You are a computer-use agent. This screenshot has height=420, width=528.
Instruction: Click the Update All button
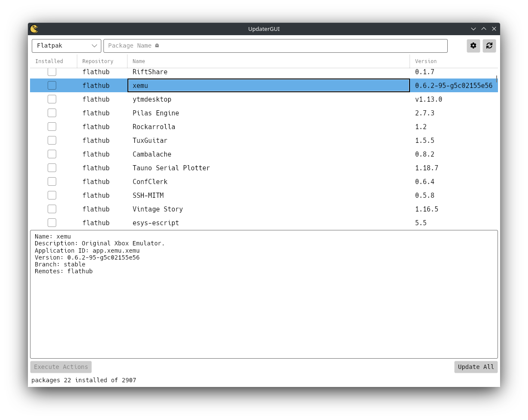476,367
